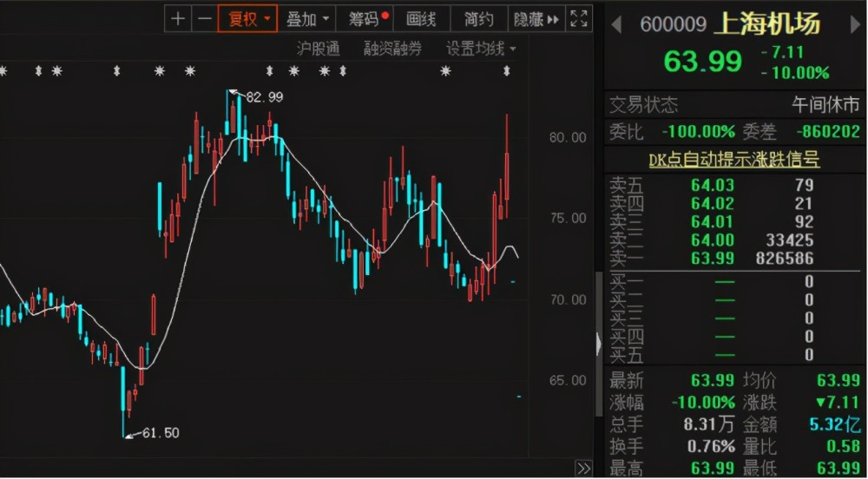
Task: Select the 融资融券 margin trading label
Action: pyautogui.click(x=392, y=49)
